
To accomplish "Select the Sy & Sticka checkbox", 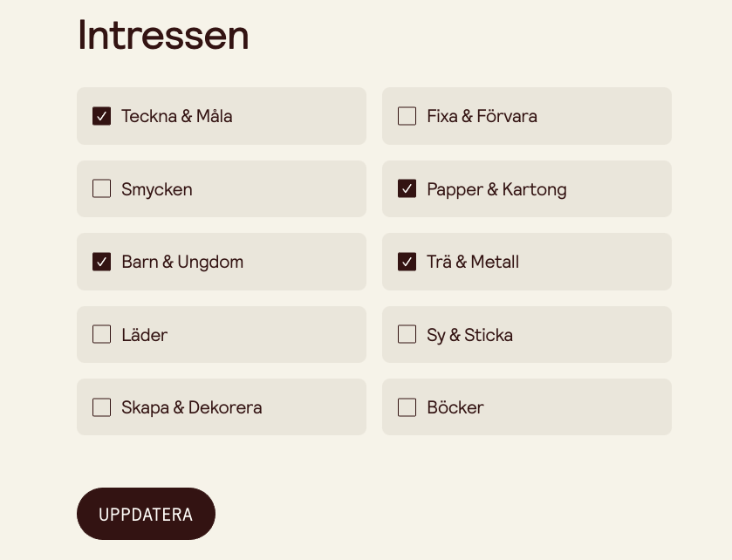I will pos(407,334).
